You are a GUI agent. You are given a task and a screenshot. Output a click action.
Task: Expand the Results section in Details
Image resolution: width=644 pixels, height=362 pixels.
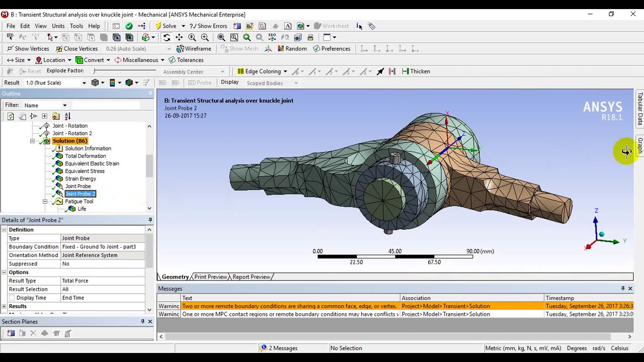pyautogui.click(x=4, y=306)
